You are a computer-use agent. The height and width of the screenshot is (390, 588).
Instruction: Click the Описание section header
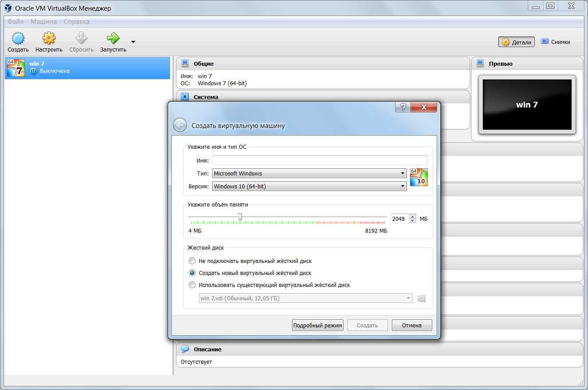pyautogui.click(x=379, y=349)
